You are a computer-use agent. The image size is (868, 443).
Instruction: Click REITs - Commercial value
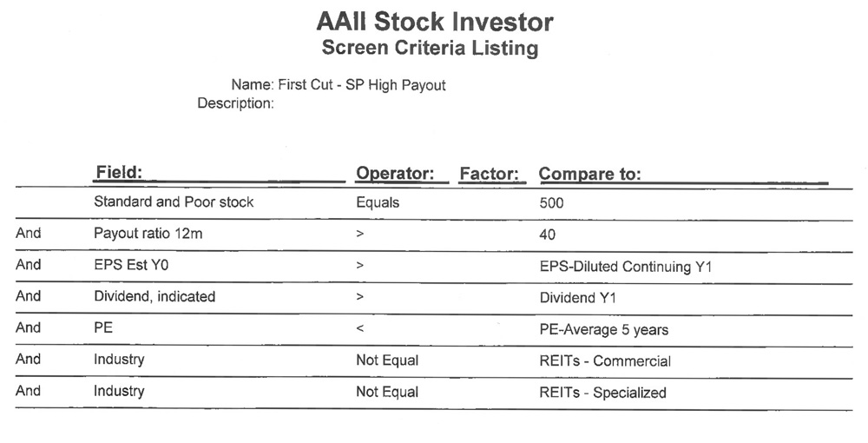coord(605,361)
